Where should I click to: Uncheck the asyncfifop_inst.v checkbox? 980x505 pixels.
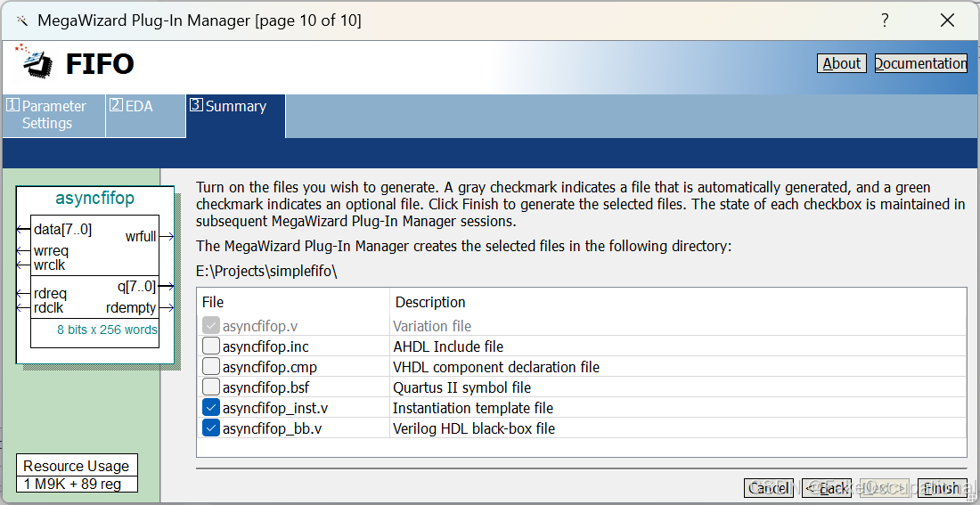tap(211, 408)
